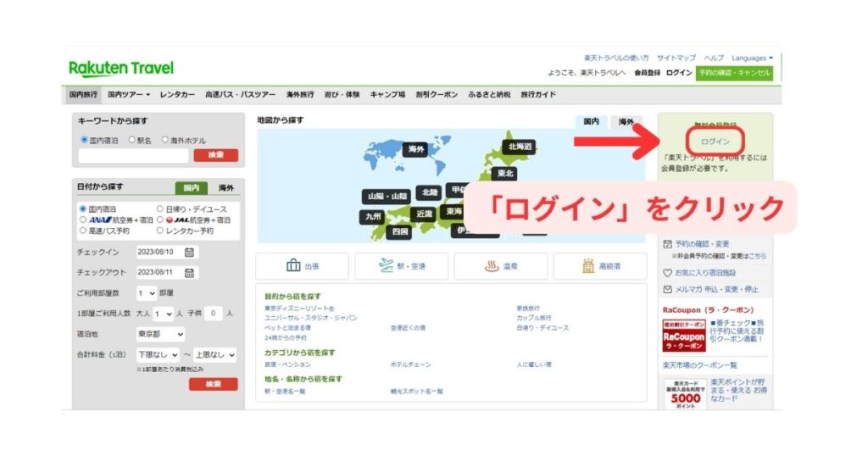
Task: Select the 高速バス予約 radio button
Action: (83, 231)
